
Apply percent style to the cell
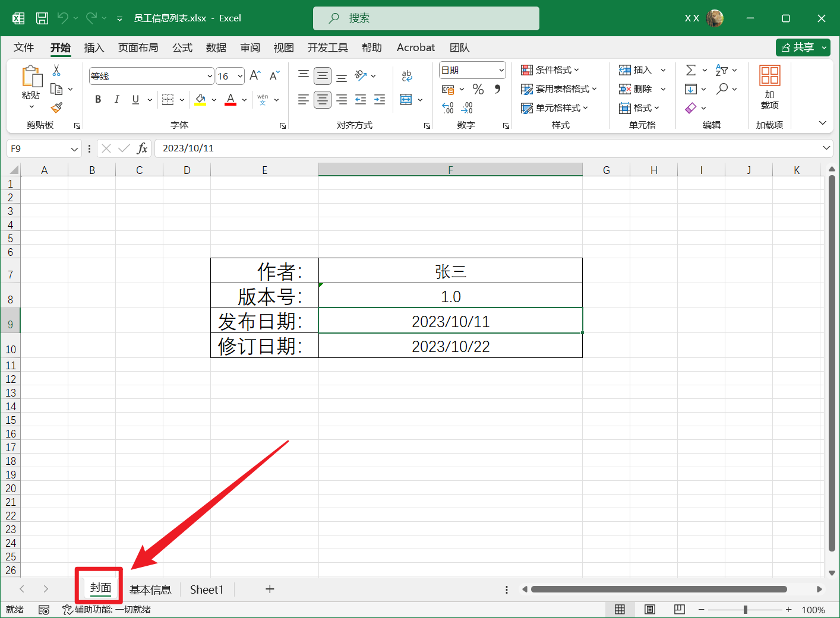point(478,89)
